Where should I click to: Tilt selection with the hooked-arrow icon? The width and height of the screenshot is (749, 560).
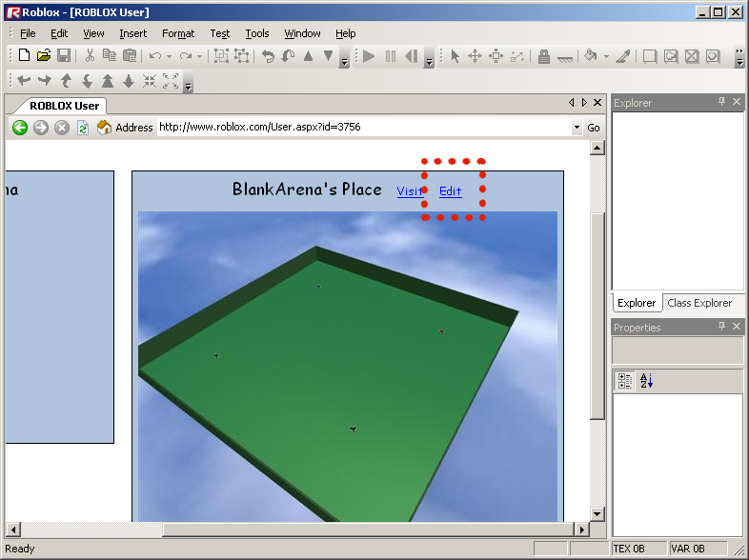[288, 56]
